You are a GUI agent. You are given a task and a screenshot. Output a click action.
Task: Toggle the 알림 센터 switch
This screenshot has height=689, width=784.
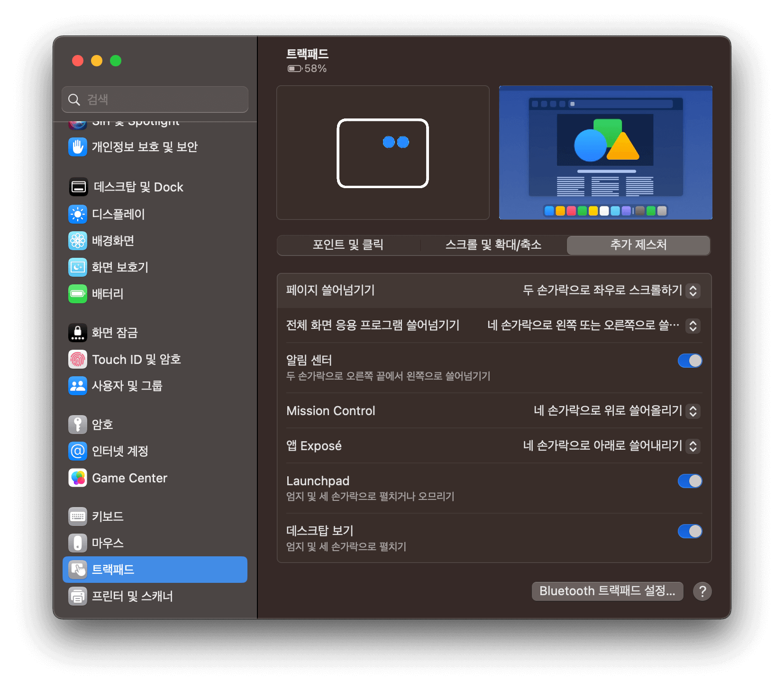pyautogui.click(x=690, y=361)
